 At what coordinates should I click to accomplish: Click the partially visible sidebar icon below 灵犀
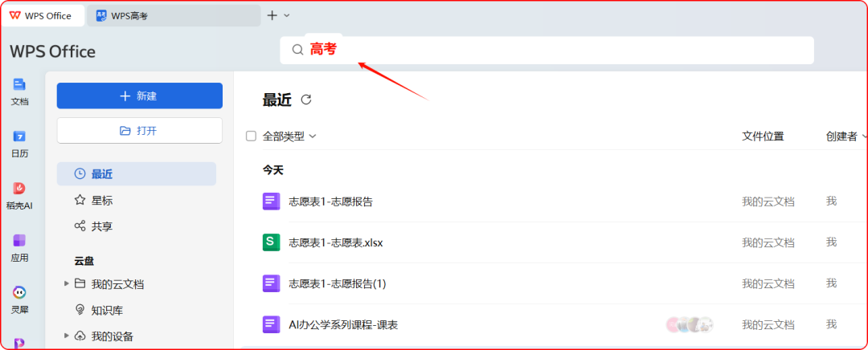point(19,344)
